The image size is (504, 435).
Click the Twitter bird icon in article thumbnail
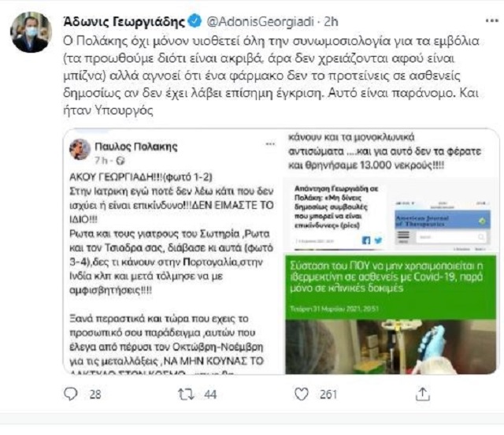378,240
